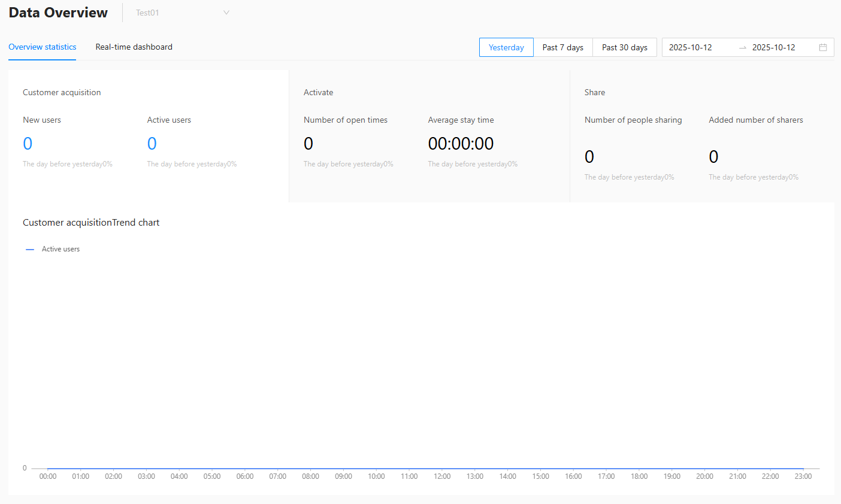Click the Data Overview page title

pos(58,13)
